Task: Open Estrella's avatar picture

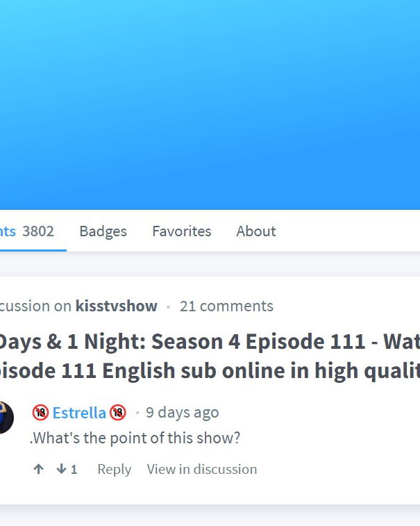Action: 6,417
